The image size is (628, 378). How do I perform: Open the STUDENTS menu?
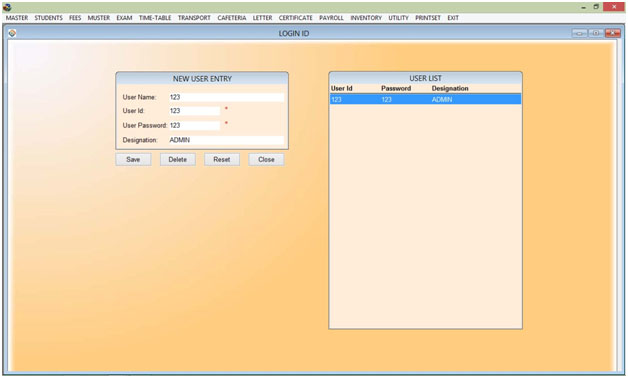(x=48, y=18)
